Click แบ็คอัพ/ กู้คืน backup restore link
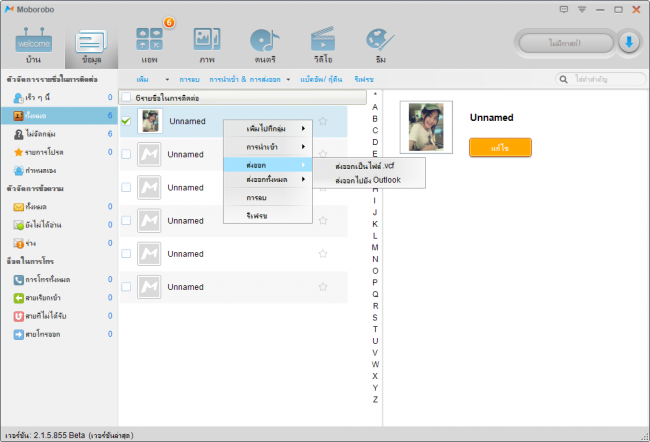Image resolution: width=650 pixels, height=442 pixels. point(321,79)
